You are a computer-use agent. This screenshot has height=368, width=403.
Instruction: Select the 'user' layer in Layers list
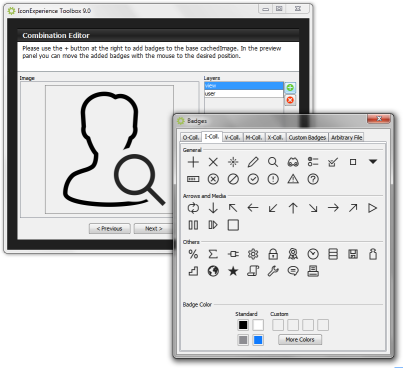tap(244, 94)
